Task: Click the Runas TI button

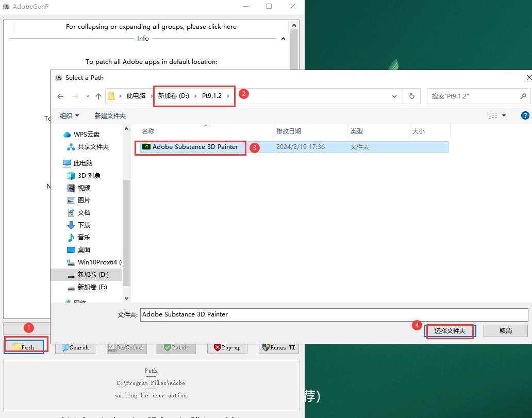Action: (x=279, y=347)
